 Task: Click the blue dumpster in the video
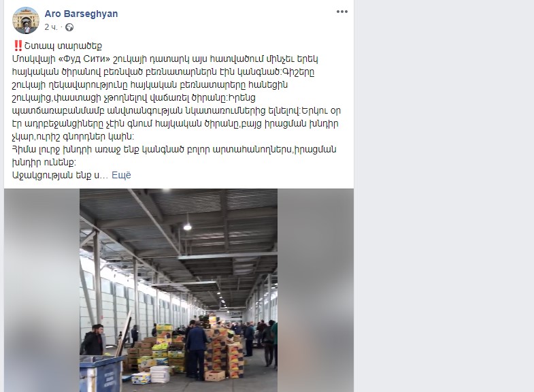pyautogui.click(x=101, y=374)
